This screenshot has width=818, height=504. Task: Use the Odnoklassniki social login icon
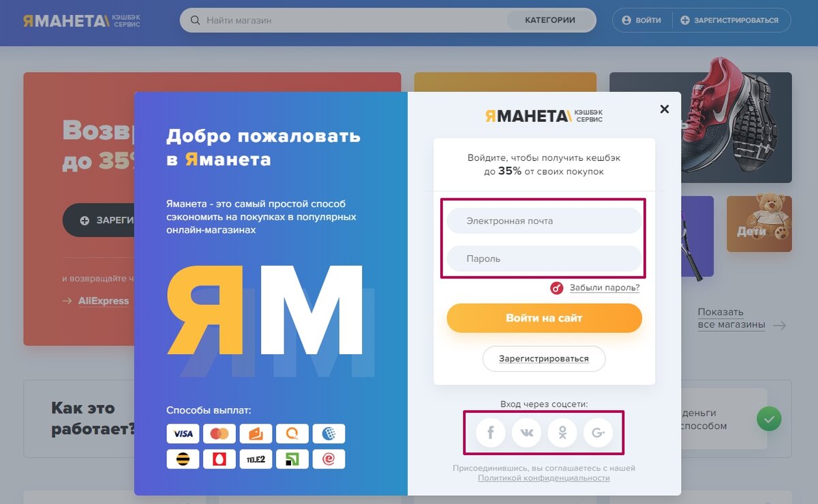562,432
